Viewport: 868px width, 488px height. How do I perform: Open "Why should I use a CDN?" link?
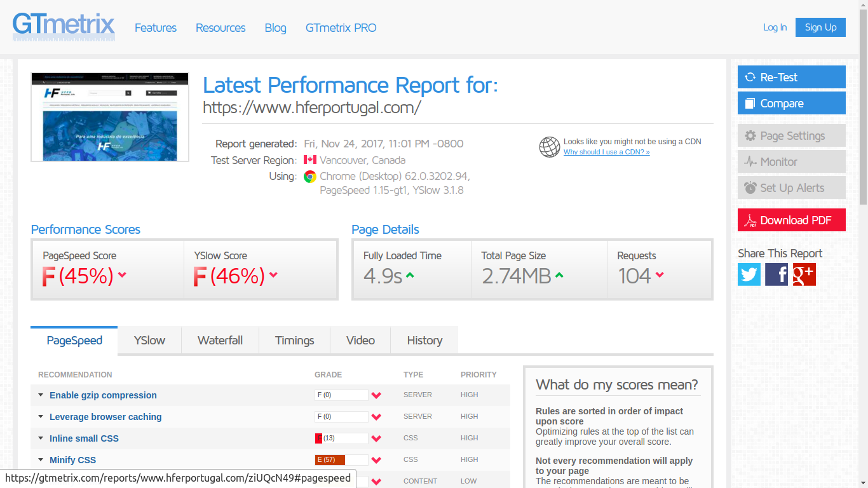point(606,152)
